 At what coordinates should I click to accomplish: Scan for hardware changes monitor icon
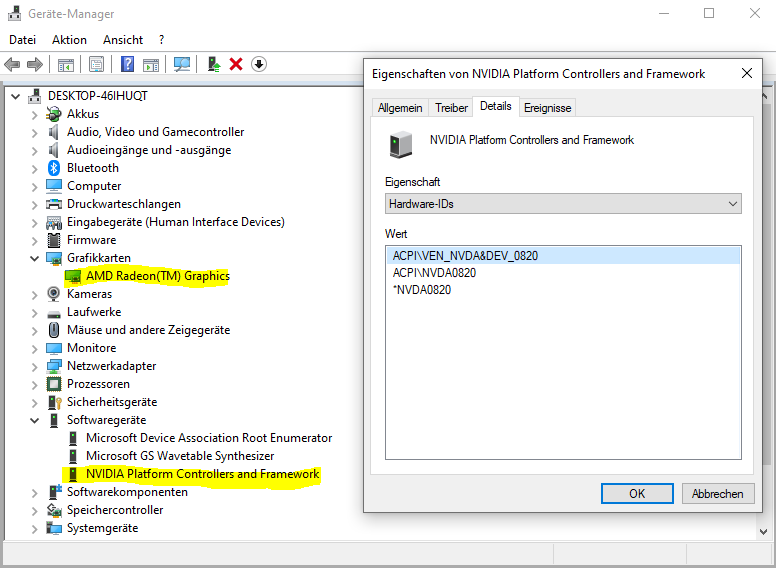(x=182, y=64)
